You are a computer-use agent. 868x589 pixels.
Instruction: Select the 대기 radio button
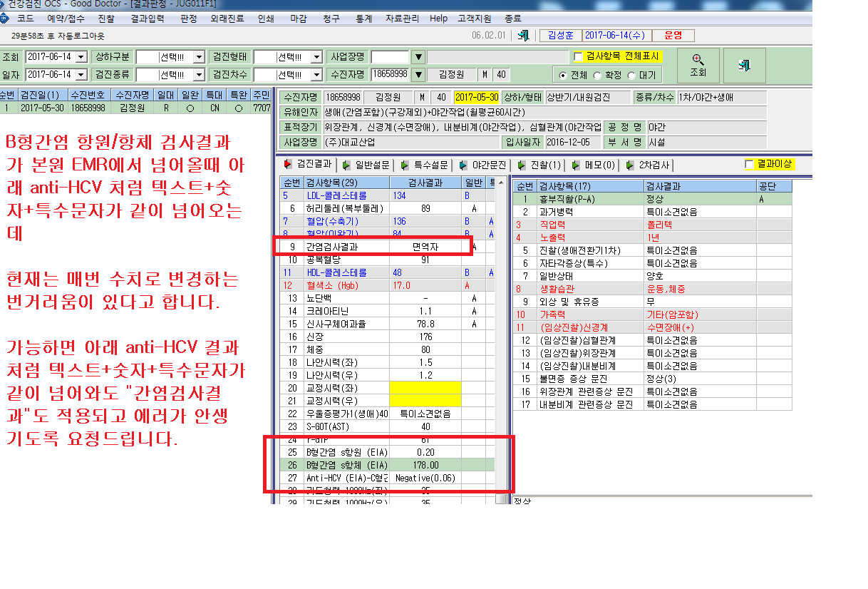(x=631, y=75)
